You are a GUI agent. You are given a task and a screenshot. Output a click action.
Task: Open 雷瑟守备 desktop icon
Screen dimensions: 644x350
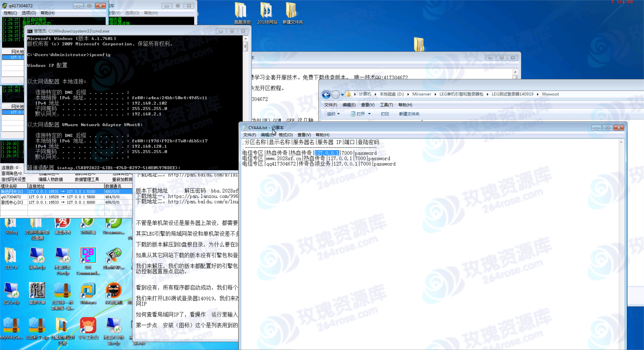tap(37, 293)
